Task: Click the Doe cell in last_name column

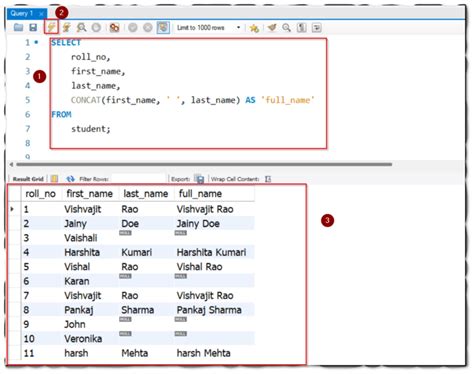Action: tap(146, 224)
